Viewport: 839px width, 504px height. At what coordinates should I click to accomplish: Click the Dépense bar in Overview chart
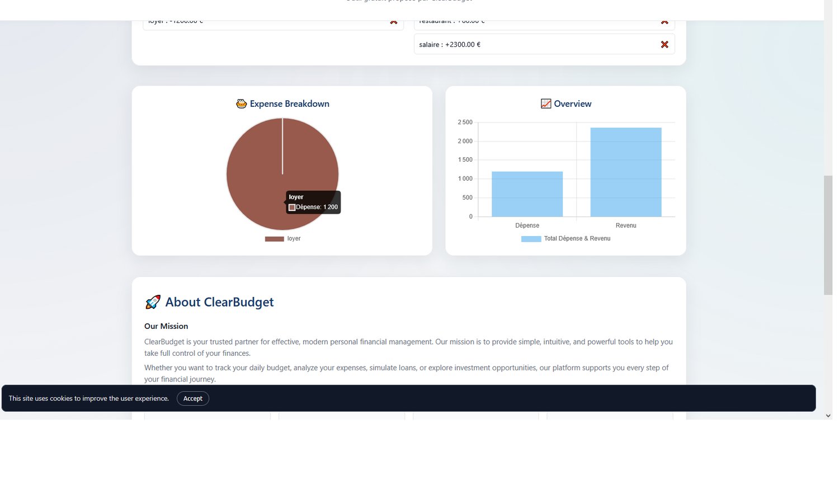tap(527, 194)
